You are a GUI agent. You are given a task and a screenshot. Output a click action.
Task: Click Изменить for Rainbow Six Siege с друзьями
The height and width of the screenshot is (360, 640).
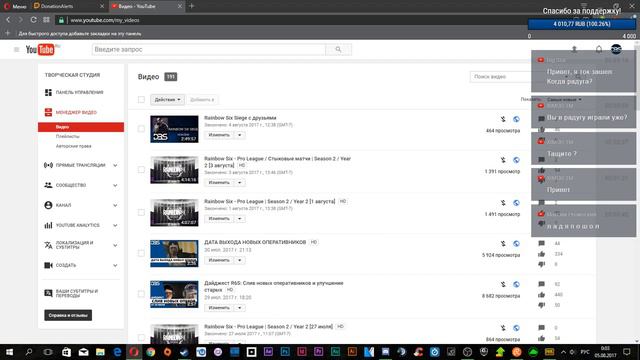pos(219,135)
